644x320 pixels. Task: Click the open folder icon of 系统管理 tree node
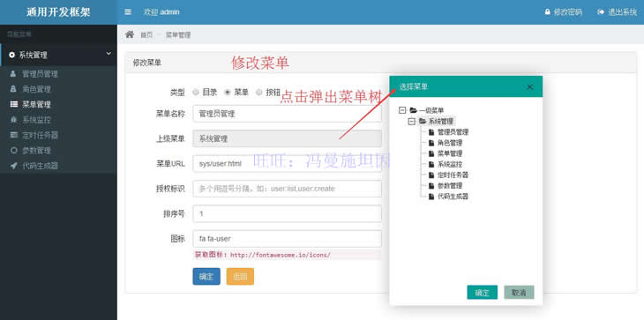[x=423, y=122]
